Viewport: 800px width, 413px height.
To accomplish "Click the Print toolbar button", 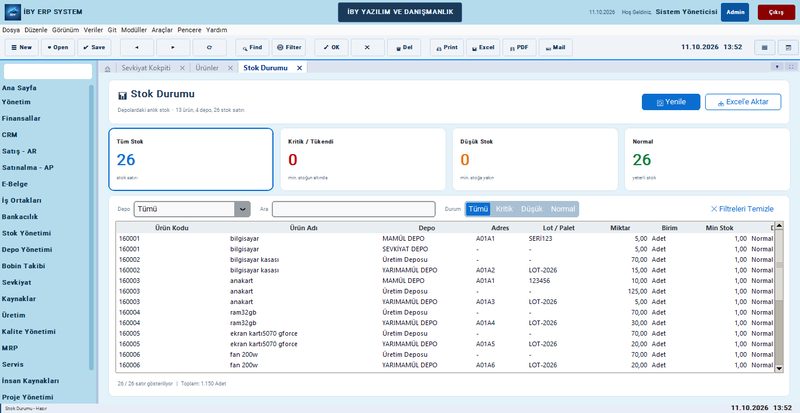I will click(x=447, y=47).
